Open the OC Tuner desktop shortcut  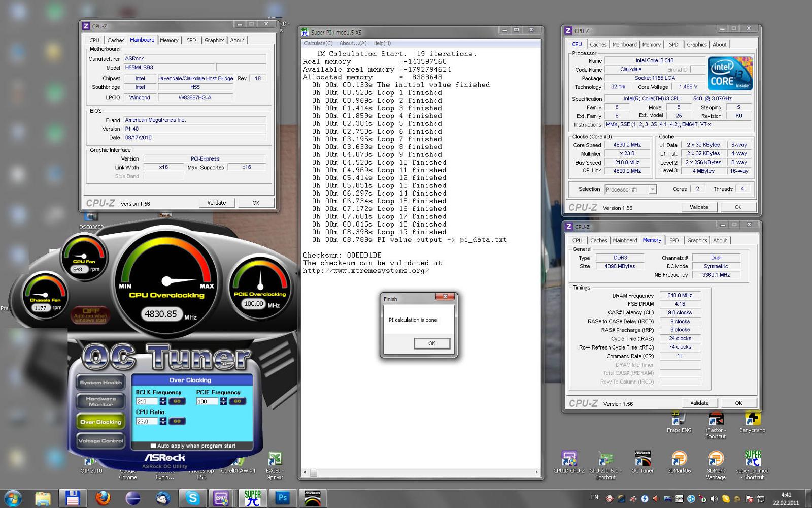click(642, 462)
